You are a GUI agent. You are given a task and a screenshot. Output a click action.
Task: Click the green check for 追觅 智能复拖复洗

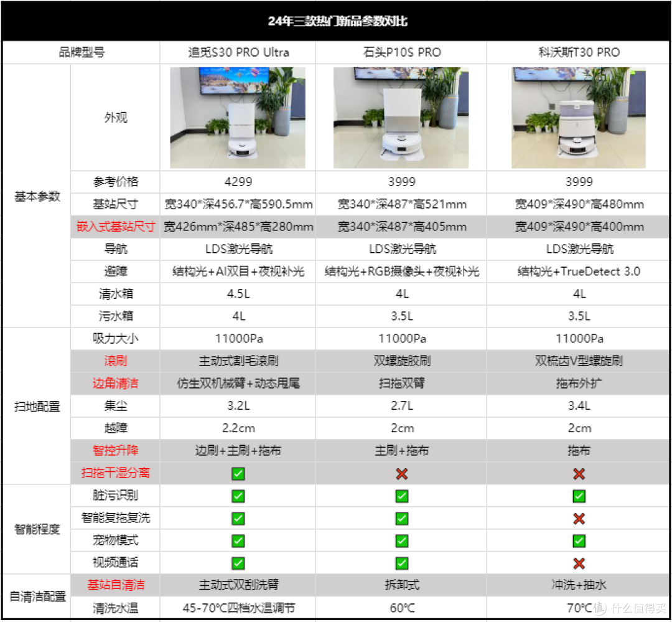click(238, 518)
